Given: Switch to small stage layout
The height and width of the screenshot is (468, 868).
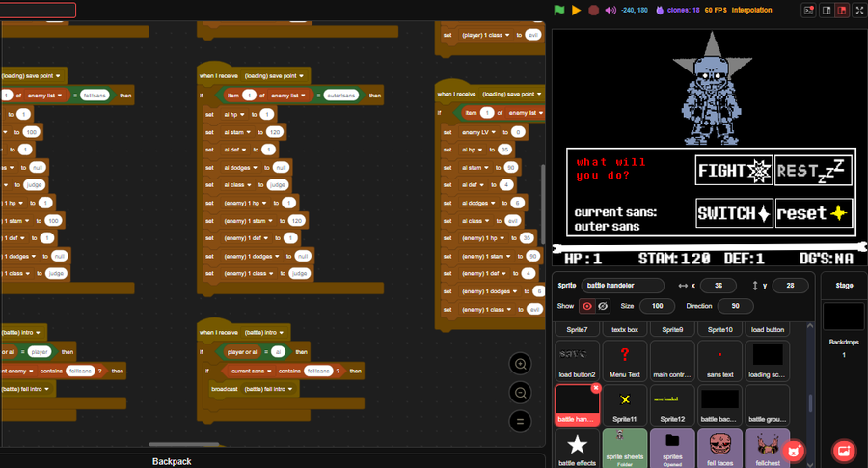Looking at the screenshot, I should [827, 10].
